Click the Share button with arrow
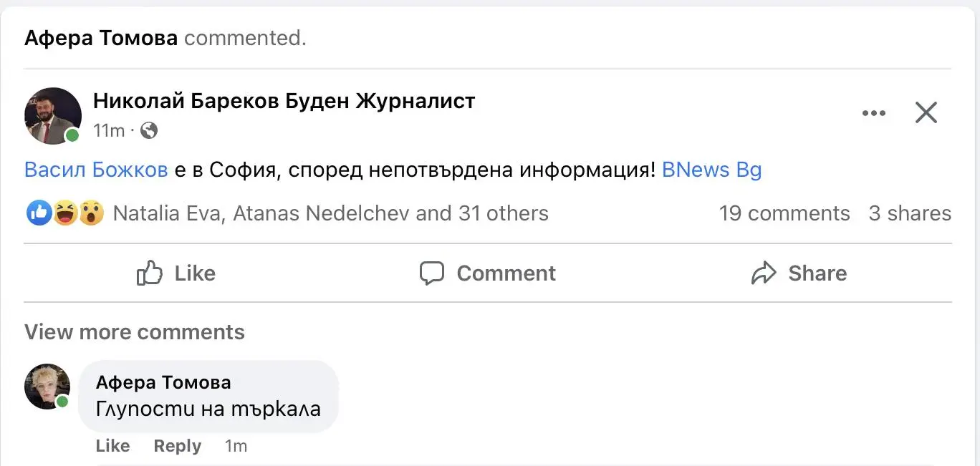 coord(799,273)
